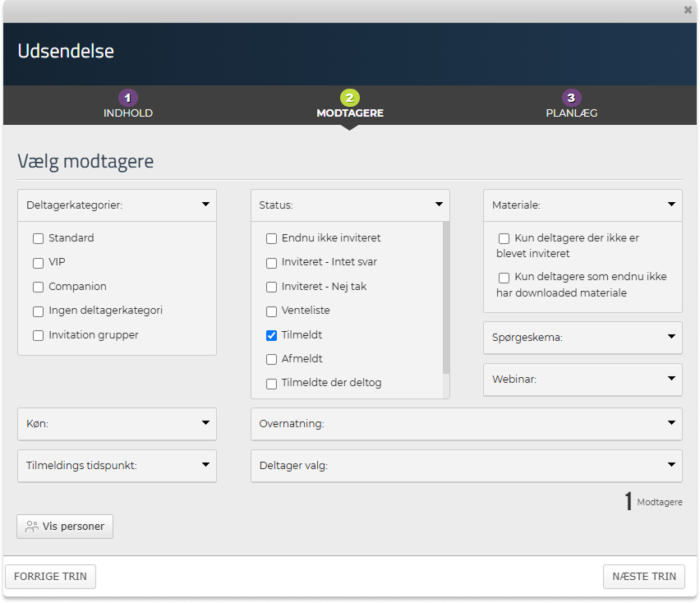The height and width of the screenshot is (603, 700).
Task: Expand the Overnatning filter
Action: (x=670, y=423)
